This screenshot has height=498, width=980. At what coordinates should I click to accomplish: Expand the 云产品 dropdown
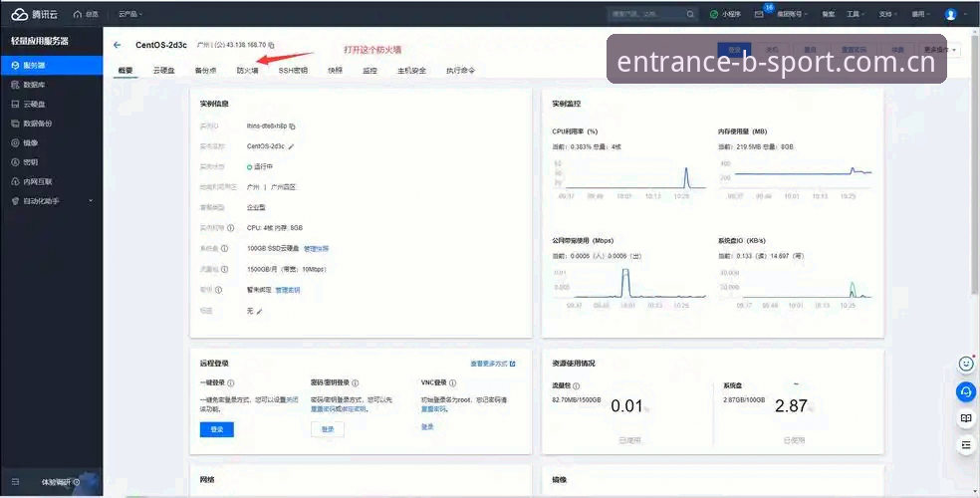130,14
